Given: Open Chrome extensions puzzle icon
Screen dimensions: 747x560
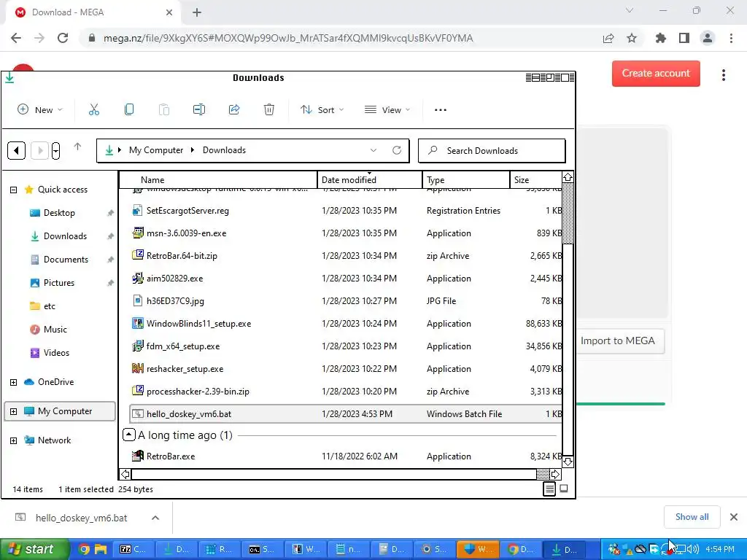Looking at the screenshot, I should pos(661,38).
